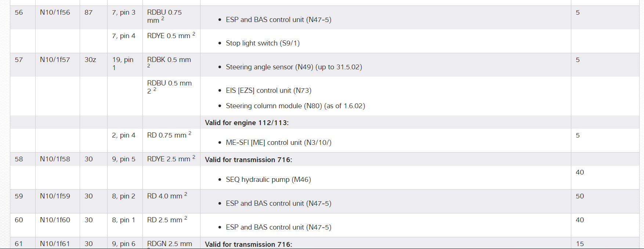
Task: Click the Steering column module (N80) entry
Action: 295,106
